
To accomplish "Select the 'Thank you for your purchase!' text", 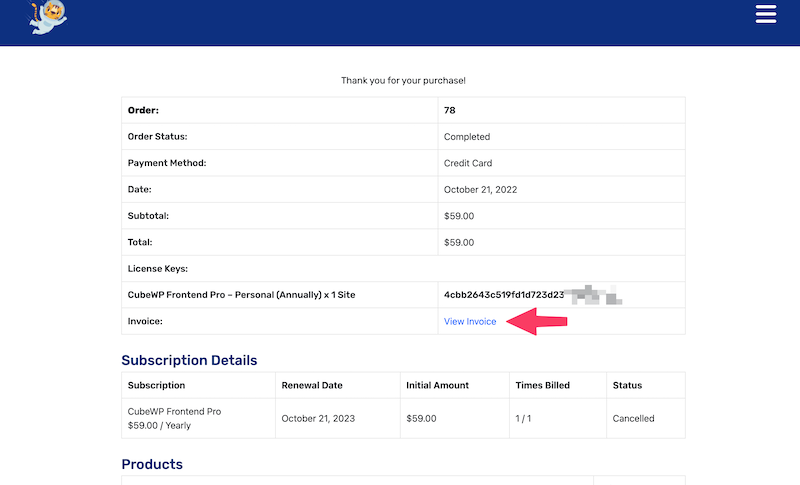I will click(403, 81).
